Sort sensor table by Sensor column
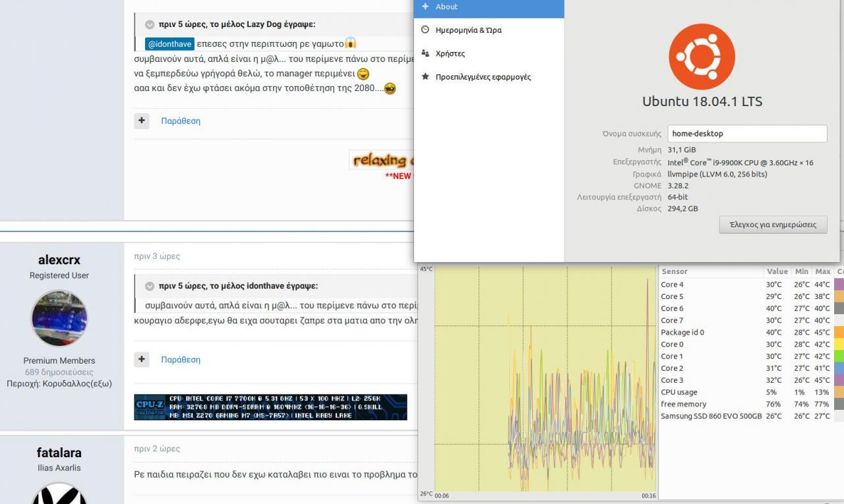The width and height of the screenshot is (844, 504). tap(711, 271)
